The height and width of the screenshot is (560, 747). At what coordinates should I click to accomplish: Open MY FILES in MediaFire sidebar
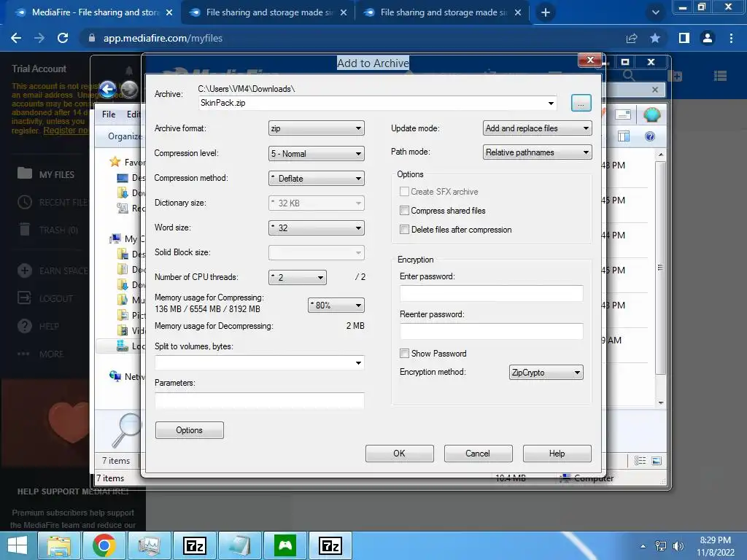pyautogui.click(x=46, y=174)
